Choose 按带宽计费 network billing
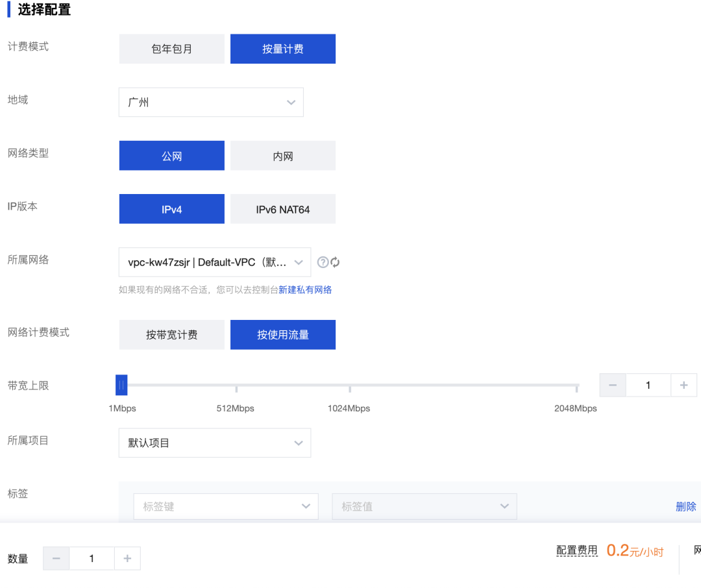701x588 pixels. click(x=171, y=334)
